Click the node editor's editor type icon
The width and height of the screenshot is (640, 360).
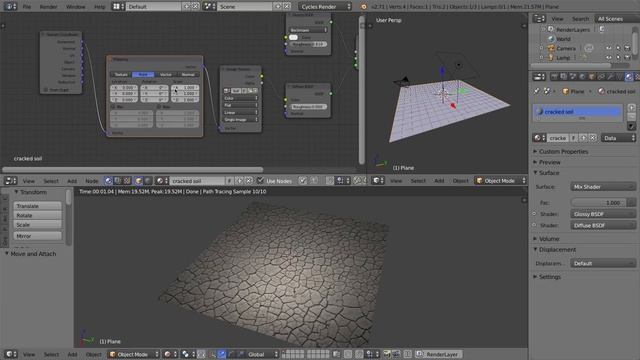(x=10, y=180)
